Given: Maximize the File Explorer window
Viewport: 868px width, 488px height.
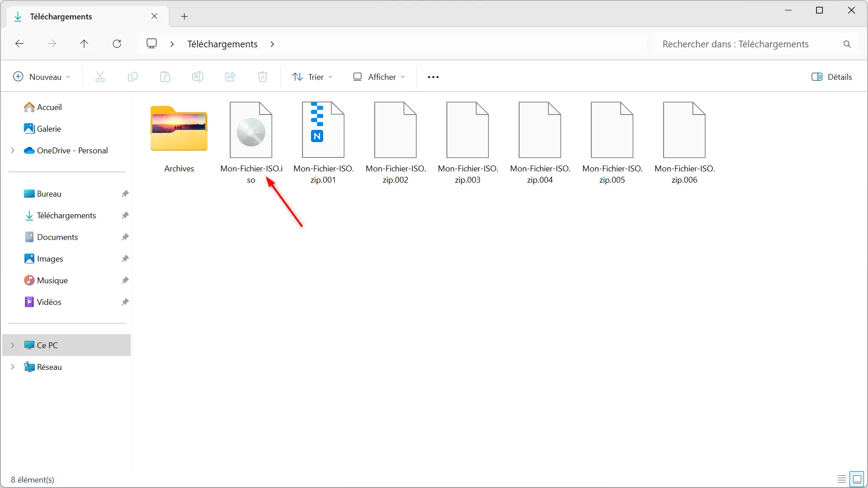Looking at the screenshot, I should click(x=820, y=10).
